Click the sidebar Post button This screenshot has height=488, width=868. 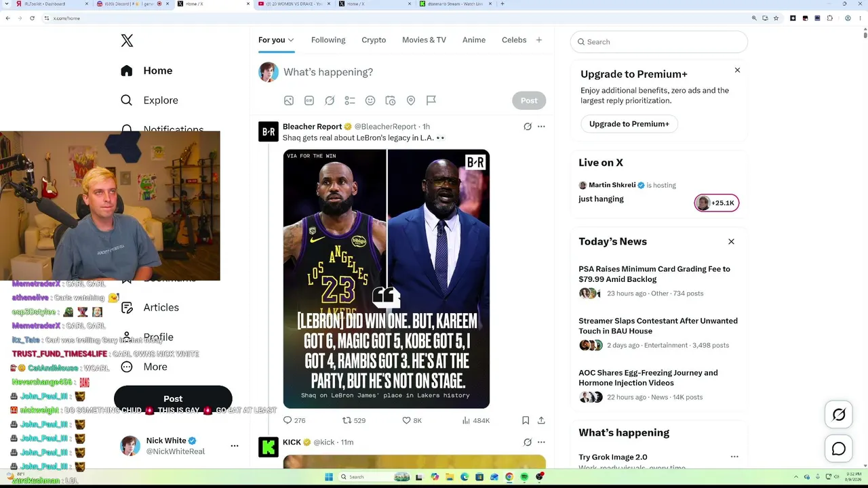click(x=173, y=399)
